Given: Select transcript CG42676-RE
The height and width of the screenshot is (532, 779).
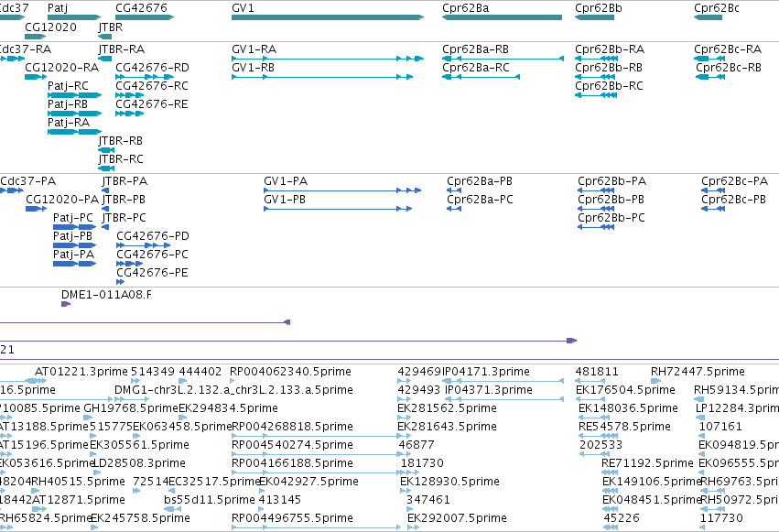Looking at the screenshot, I should (130, 114).
